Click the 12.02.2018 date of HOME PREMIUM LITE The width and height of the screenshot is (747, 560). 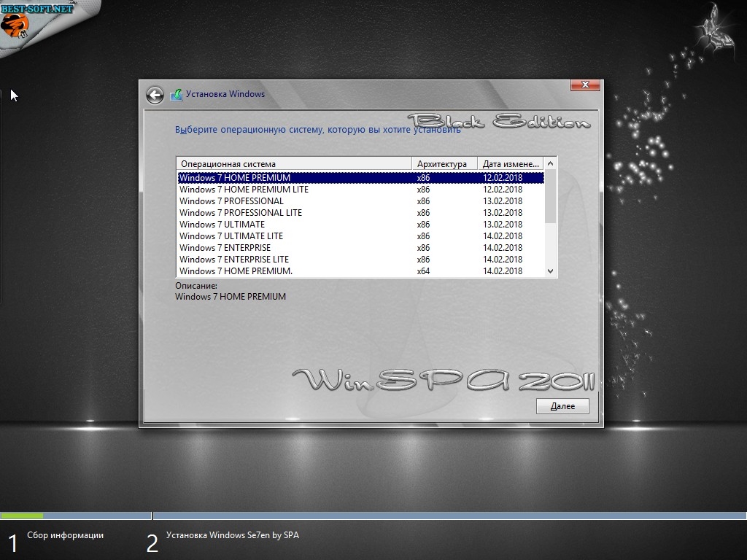coord(503,189)
